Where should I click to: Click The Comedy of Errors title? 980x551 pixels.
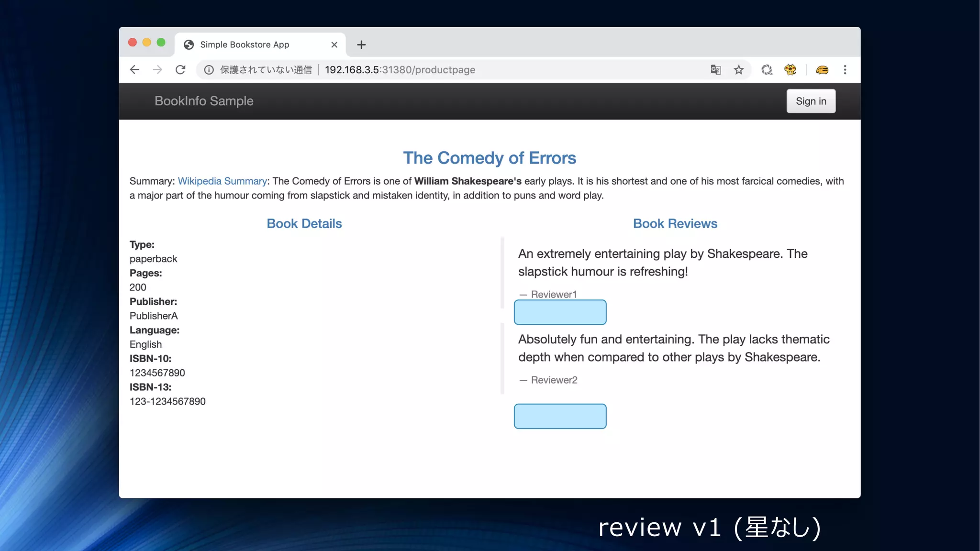click(x=490, y=158)
